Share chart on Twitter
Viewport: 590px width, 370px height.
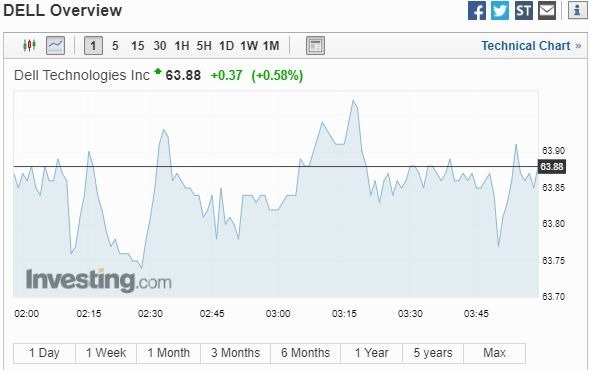tap(500, 11)
